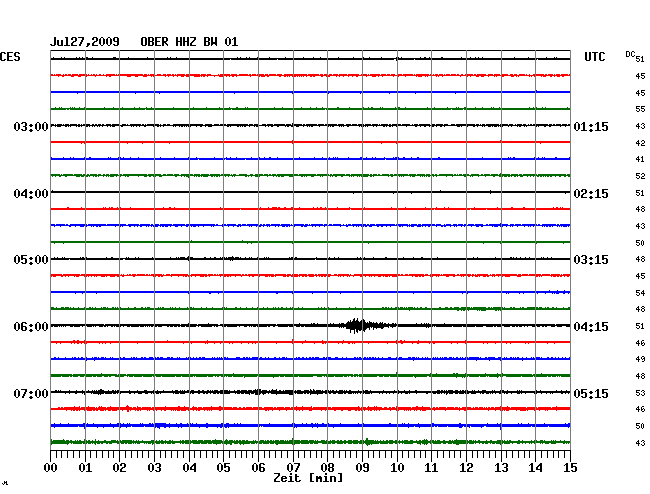The height and width of the screenshot is (494, 650).
Task: Select the 02:15 UTC time label
Action: point(591,194)
